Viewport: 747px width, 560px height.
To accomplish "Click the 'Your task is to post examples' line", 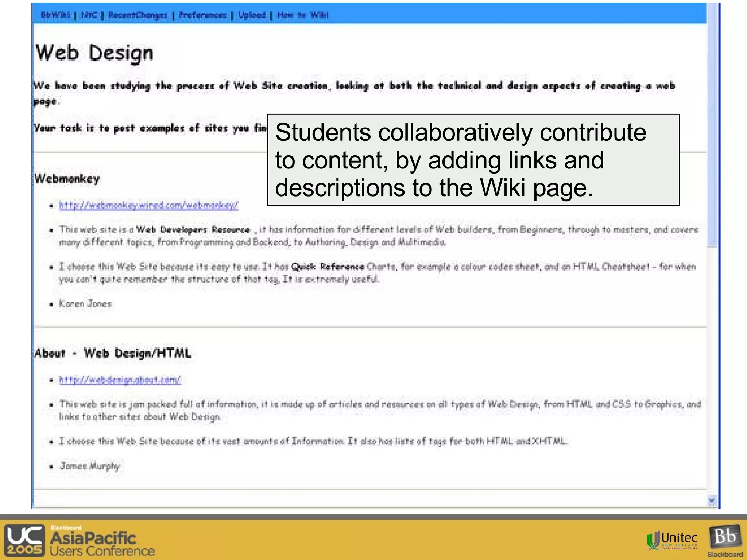I will pyautogui.click(x=150, y=128).
